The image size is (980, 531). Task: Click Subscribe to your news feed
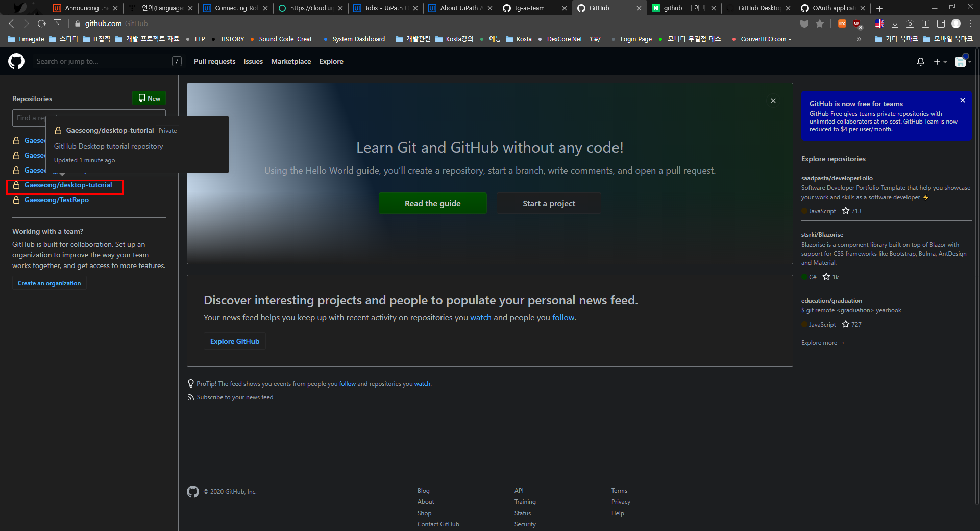pos(235,397)
